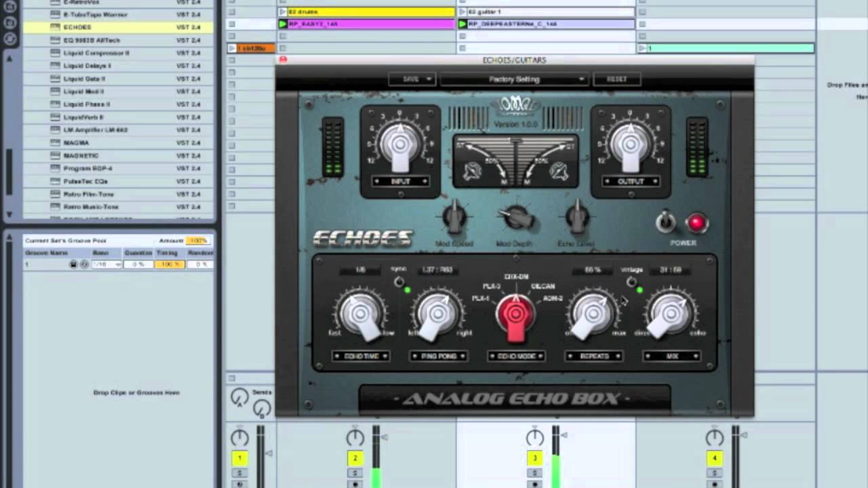The width and height of the screenshot is (868, 488).
Task: Toggle the sync switch
Action: (399, 282)
